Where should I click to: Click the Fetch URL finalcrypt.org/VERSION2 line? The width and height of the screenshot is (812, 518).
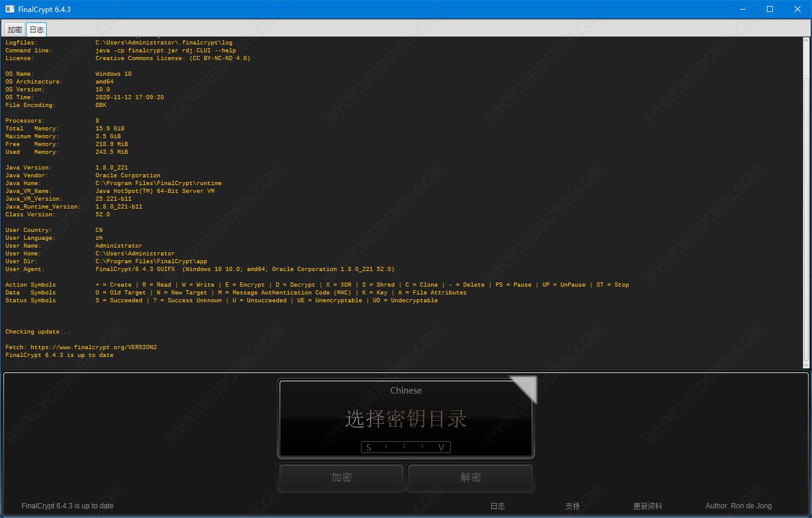click(81, 347)
